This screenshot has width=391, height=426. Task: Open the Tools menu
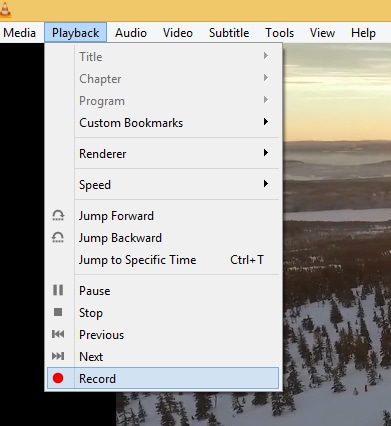279,33
